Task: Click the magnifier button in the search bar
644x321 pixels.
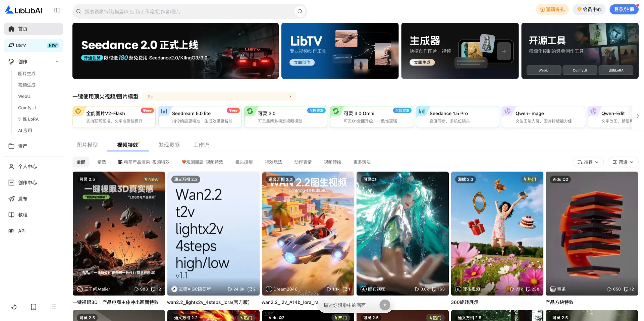Action: (300, 11)
